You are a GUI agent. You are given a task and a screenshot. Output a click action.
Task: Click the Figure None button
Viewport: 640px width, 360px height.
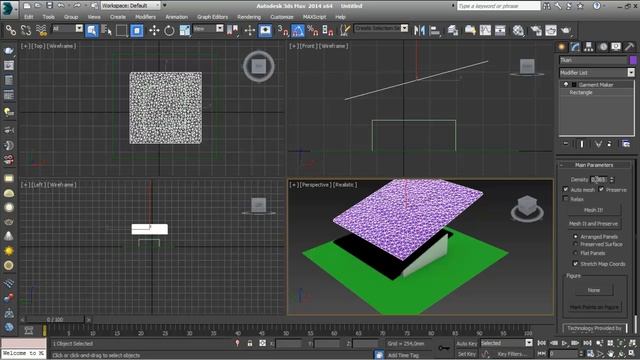click(594, 290)
